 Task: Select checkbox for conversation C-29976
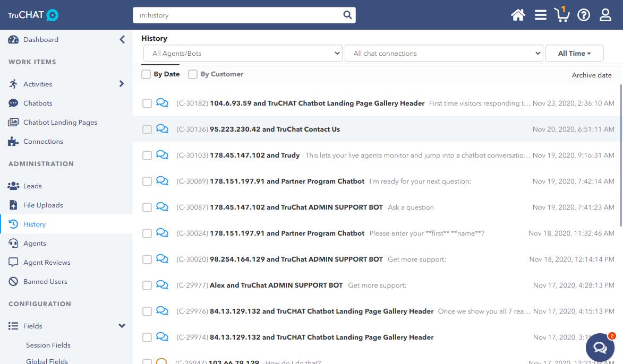coord(147,311)
